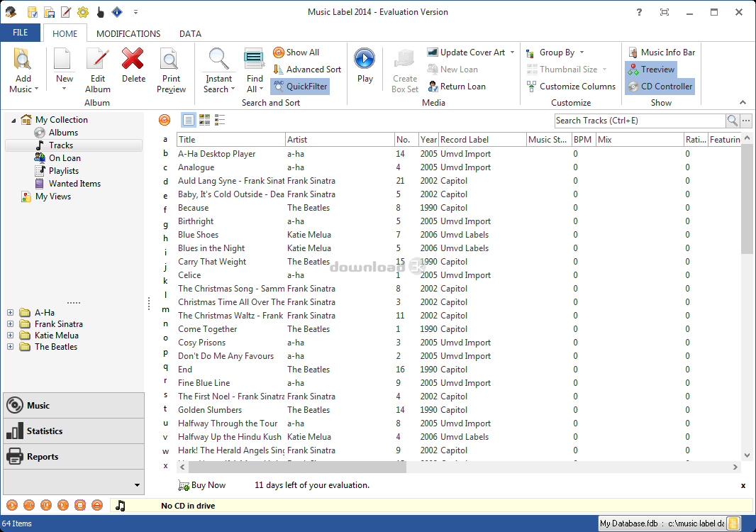Click the blue info diamond icon
The image size is (756, 532).
(117, 12)
